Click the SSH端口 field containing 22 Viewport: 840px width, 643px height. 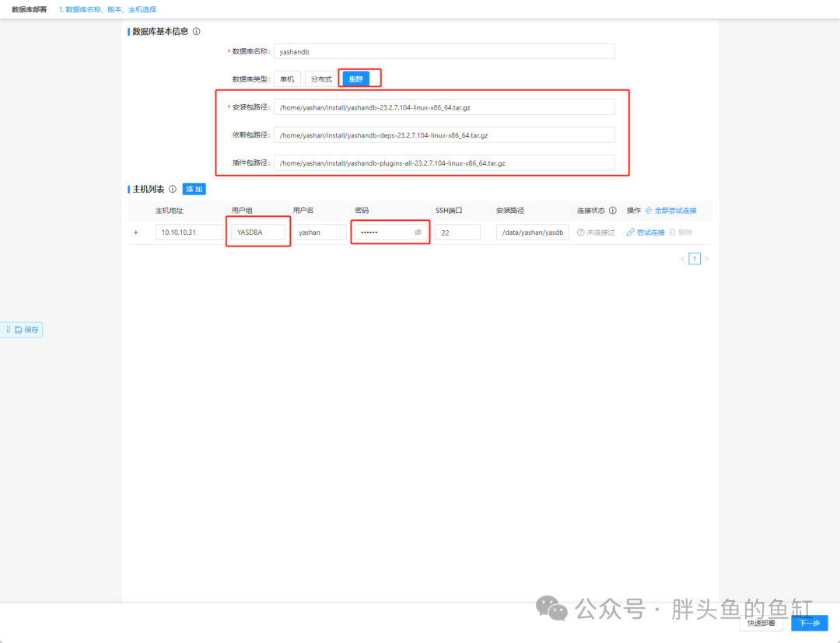point(458,232)
